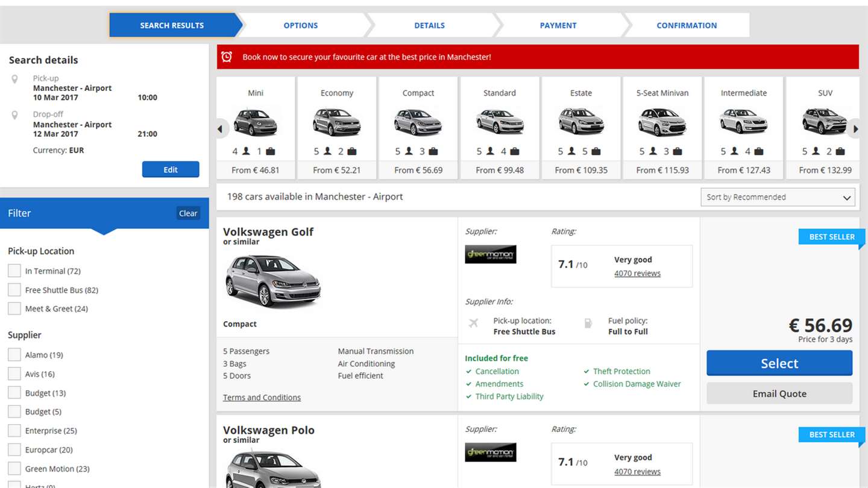Click the Pick-up location pin icon
This screenshot has width=868, height=488.
(x=15, y=79)
